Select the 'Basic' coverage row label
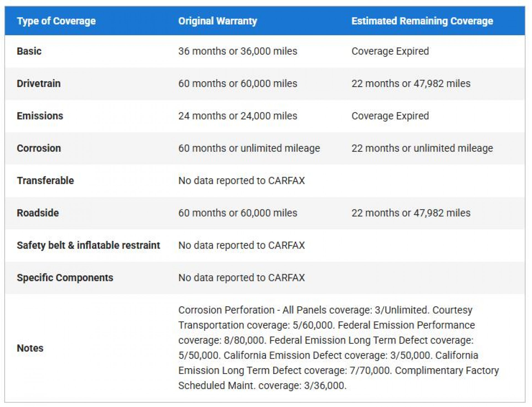Image resolution: width=532 pixels, height=407 pixels. click(x=29, y=51)
